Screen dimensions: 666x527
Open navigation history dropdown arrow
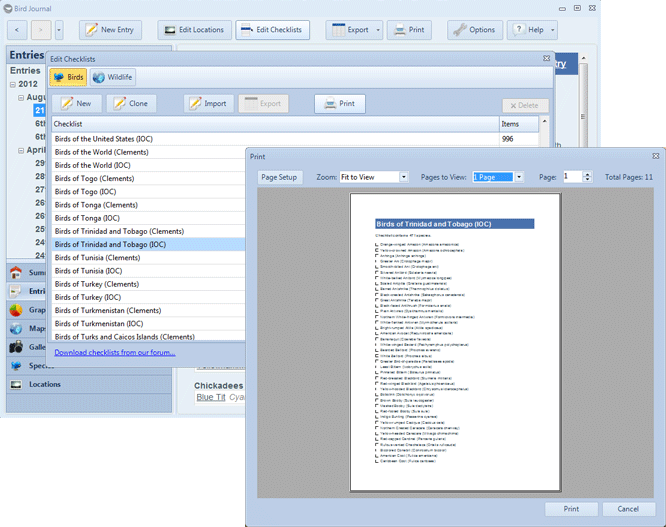click(59, 30)
